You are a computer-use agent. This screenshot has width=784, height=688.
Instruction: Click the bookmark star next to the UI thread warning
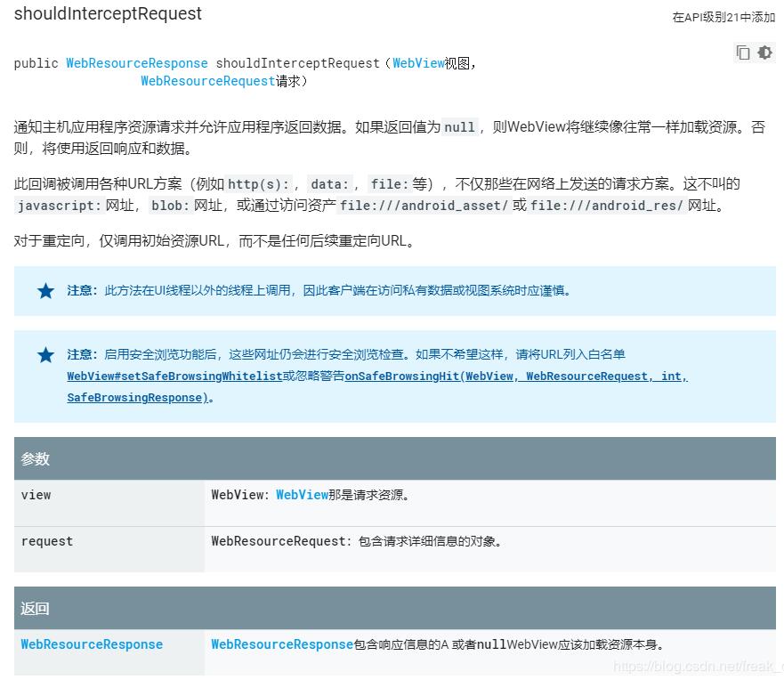click(x=45, y=291)
